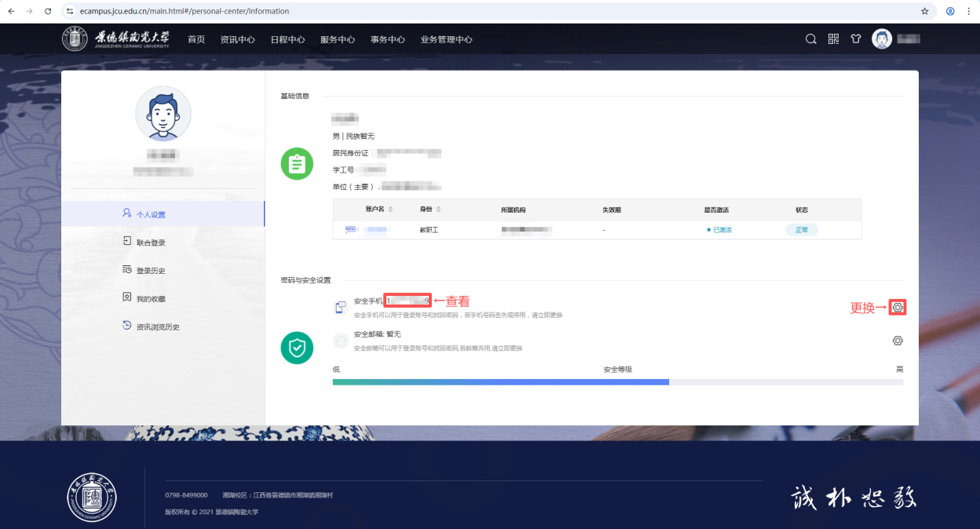980x529 pixels.
Task: Click the gear icon beside 安全邮箱
Action: coord(898,341)
